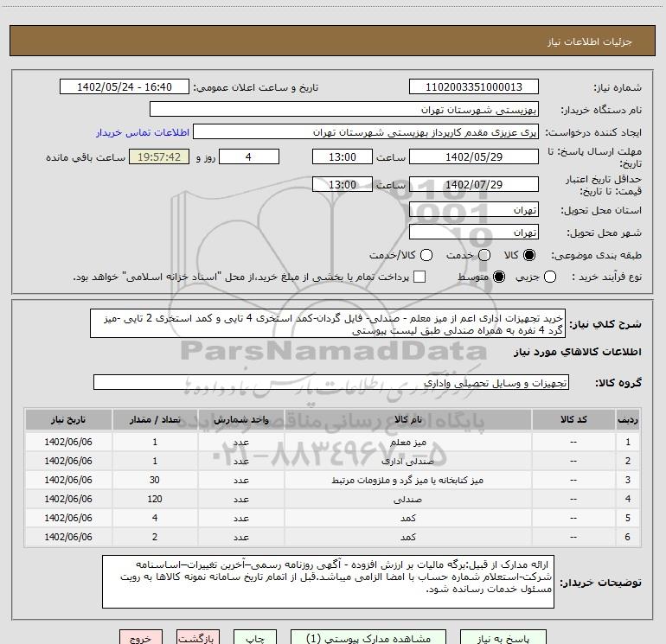
Task: Click the گروه کالا field
Action: pyautogui.click(x=331, y=382)
